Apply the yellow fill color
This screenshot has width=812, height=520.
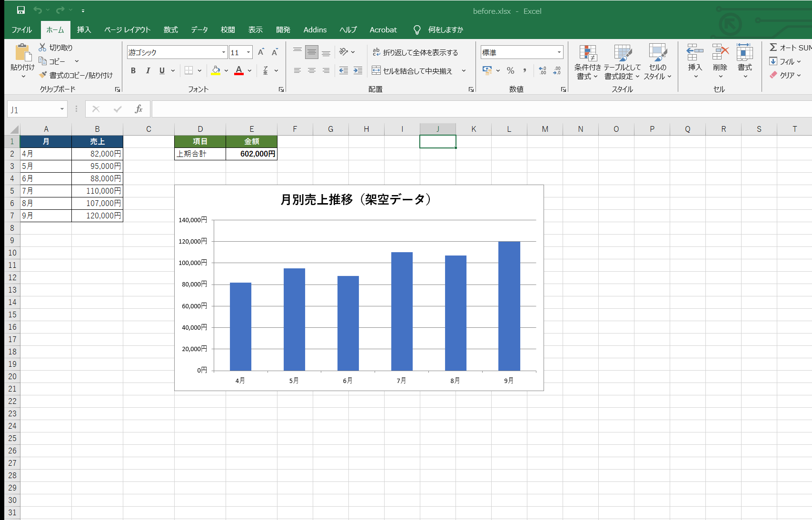(216, 70)
